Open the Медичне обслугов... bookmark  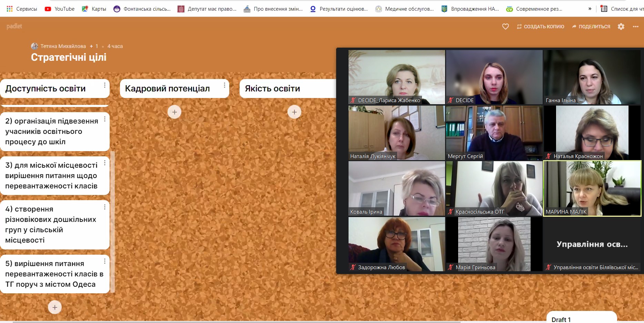click(x=404, y=9)
